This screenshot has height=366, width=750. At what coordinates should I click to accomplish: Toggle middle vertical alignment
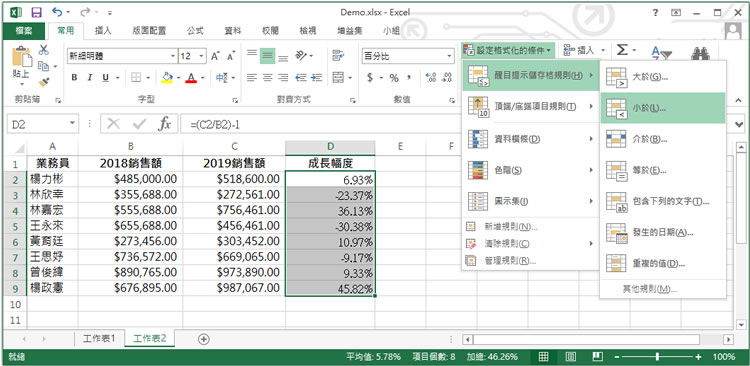click(x=268, y=56)
